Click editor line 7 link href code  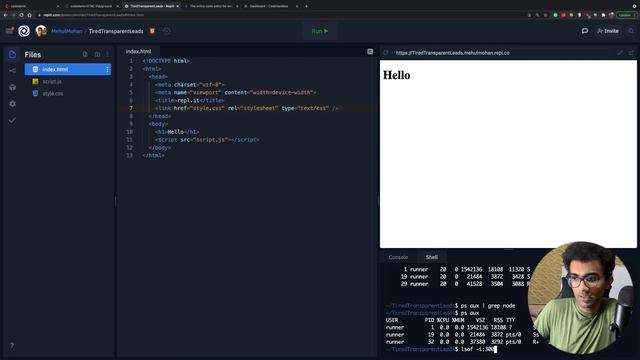pyautogui.click(x=247, y=108)
